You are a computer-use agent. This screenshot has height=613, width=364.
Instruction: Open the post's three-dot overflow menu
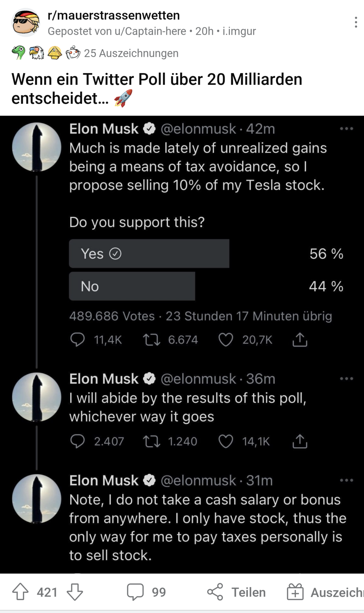click(356, 22)
